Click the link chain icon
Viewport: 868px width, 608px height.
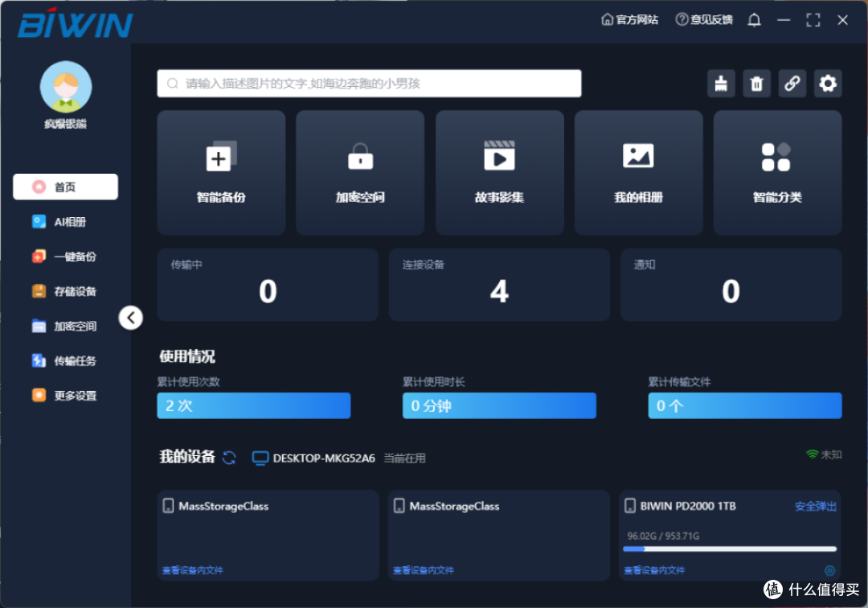(x=792, y=84)
